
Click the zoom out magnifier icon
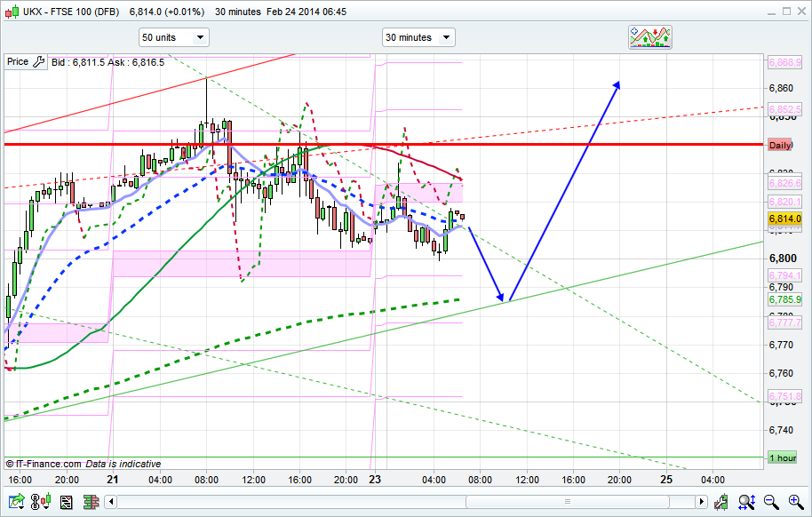pos(772,503)
